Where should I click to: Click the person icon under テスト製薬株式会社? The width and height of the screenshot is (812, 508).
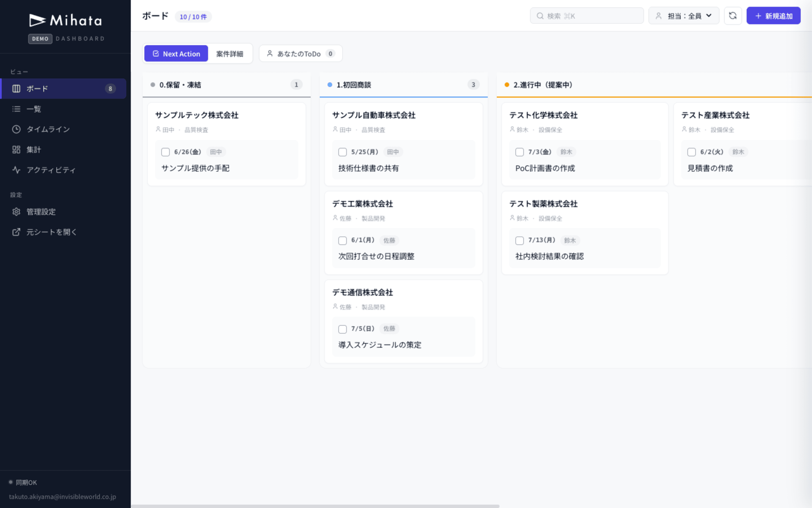(x=512, y=218)
